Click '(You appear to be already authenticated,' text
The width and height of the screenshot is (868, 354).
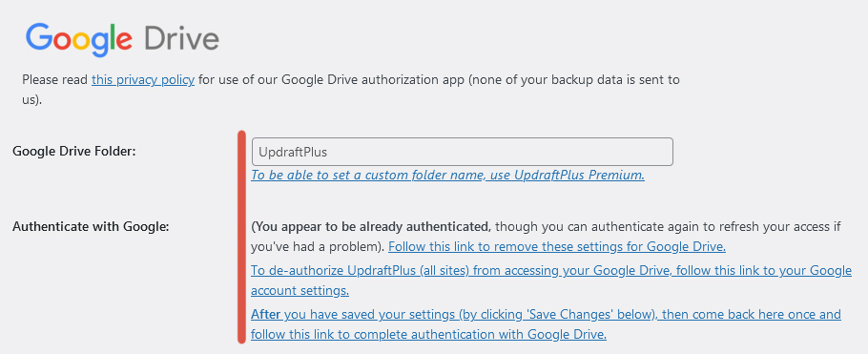(371, 226)
